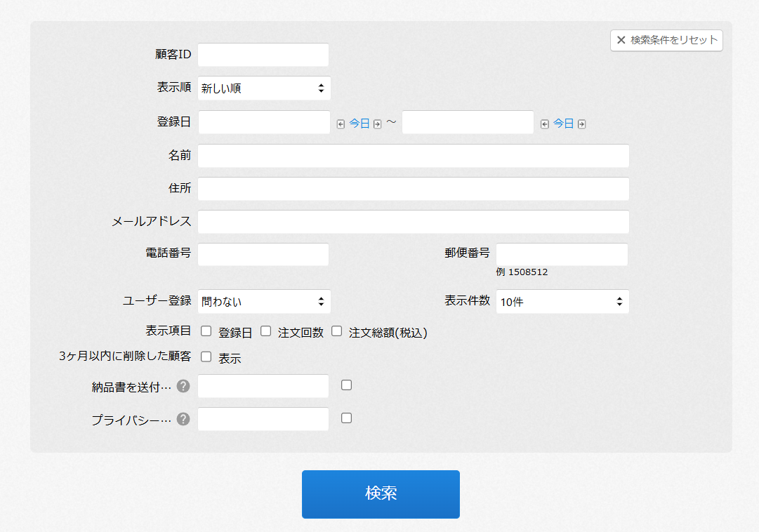Check the 注文総額(税込) checkbox
Viewport: 759px width, 532px height.
(337, 331)
